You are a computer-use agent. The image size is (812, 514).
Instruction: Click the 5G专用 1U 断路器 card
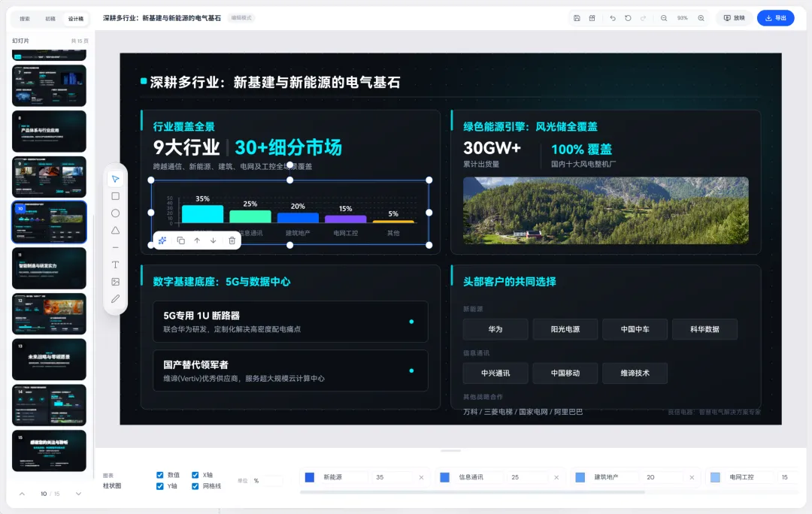290,322
